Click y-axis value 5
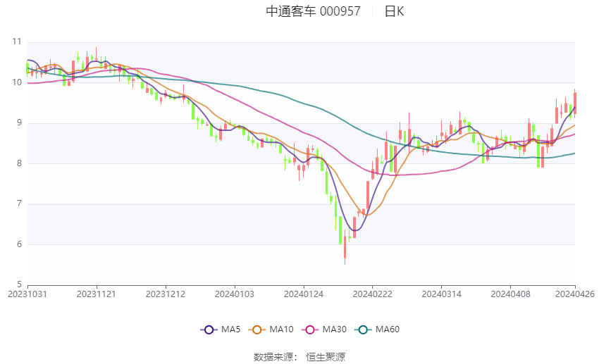This screenshot has width=599, height=364. point(19,284)
